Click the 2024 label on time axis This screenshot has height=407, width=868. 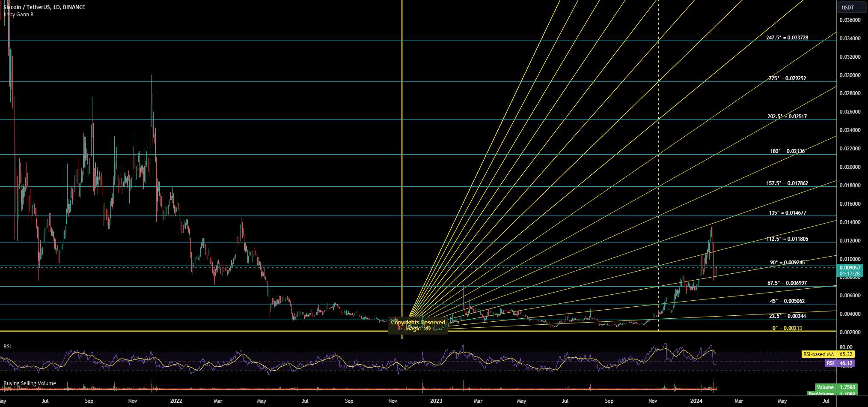tap(696, 401)
